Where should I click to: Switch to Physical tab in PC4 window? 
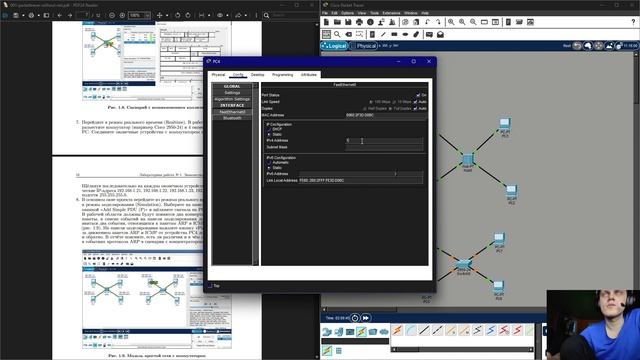pos(218,75)
